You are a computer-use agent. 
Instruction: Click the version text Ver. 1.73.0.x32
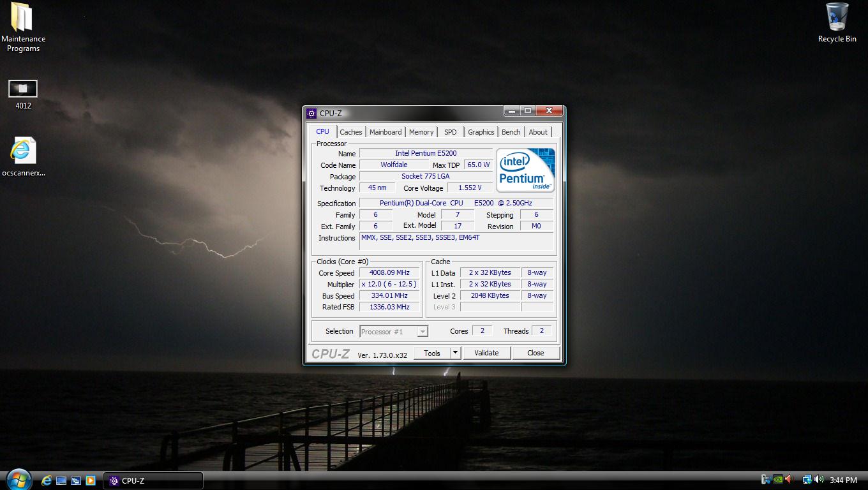point(382,355)
